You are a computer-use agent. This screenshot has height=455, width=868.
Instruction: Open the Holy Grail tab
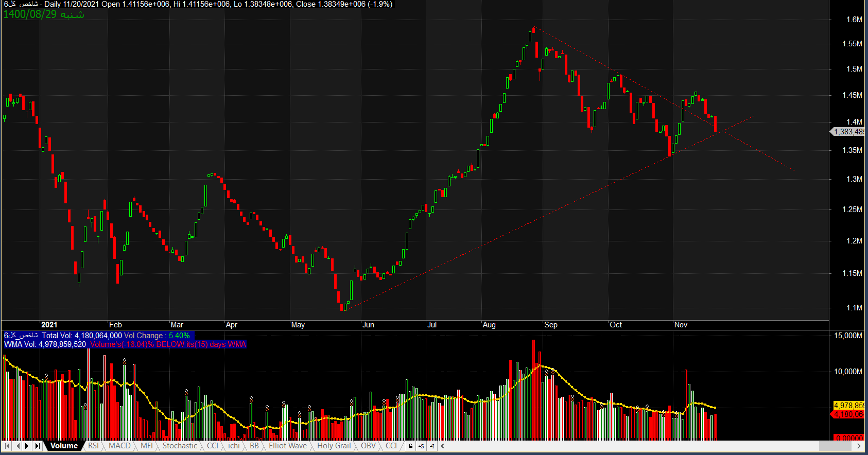(334, 446)
